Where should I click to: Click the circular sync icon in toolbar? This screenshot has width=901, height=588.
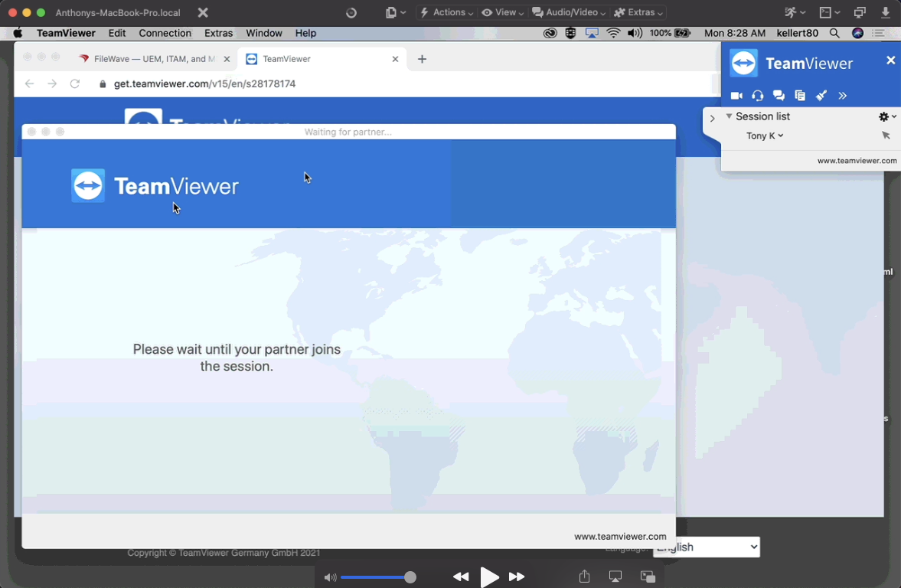click(351, 13)
